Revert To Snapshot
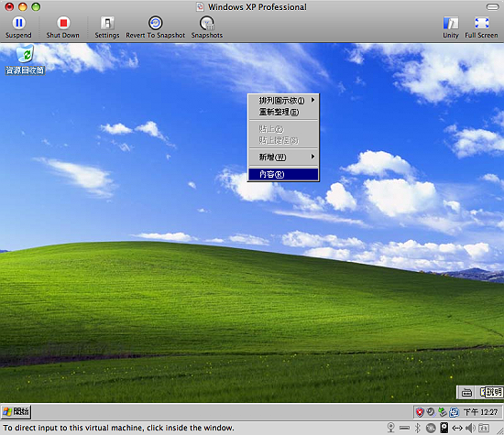The image size is (504, 435). click(x=155, y=27)
